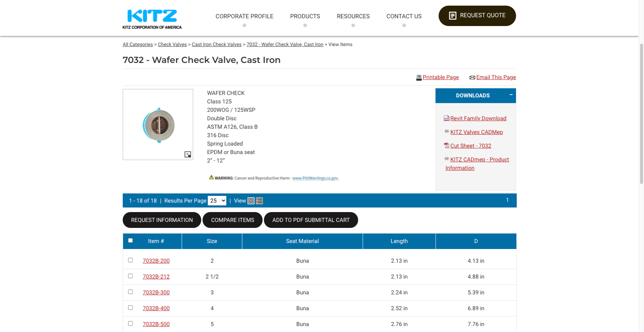Toggle the select-all checkbox in the table header
The height and width of the screenshot is (332, 644).
point(130,241)
